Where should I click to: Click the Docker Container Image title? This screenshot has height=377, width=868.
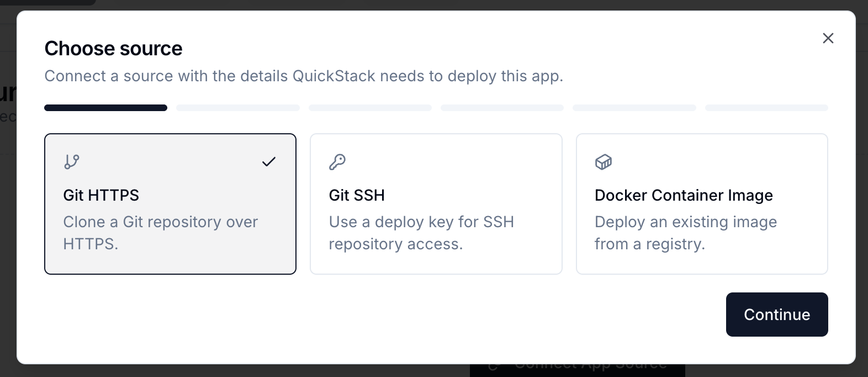[684, 195]
